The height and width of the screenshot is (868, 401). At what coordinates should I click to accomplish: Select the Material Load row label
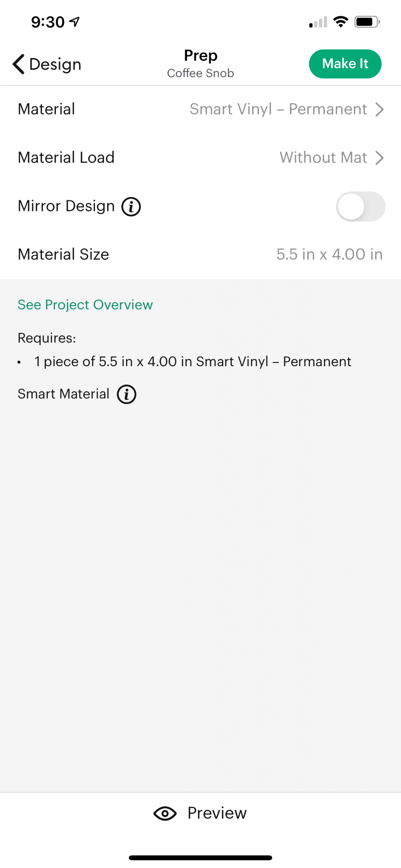tap(66, 158)
